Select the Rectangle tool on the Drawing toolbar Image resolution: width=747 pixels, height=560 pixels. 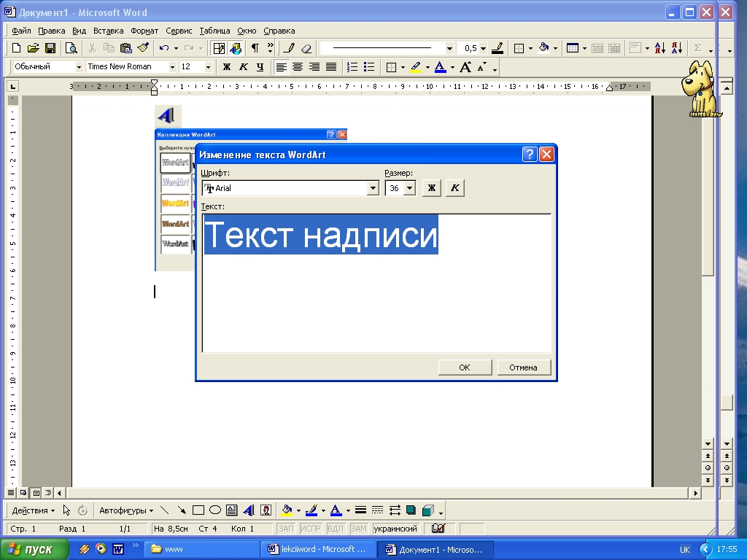pos(198,510)
